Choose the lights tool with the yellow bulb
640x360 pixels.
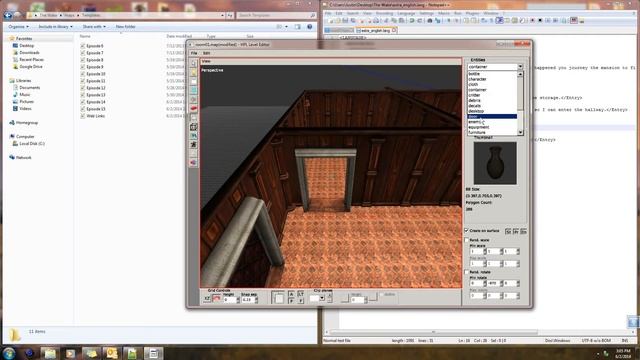tap(193, 72)
